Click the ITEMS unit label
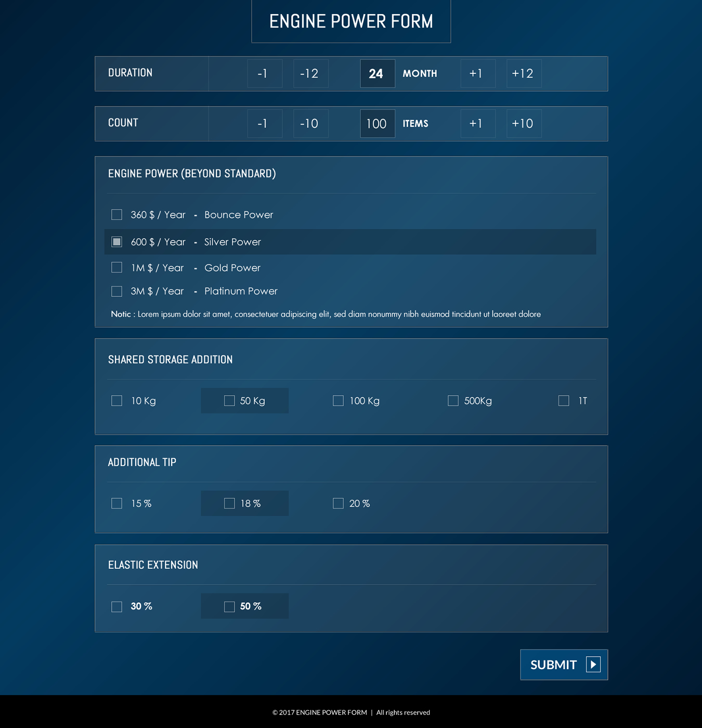The image size is (702, 728). (415, 124)
